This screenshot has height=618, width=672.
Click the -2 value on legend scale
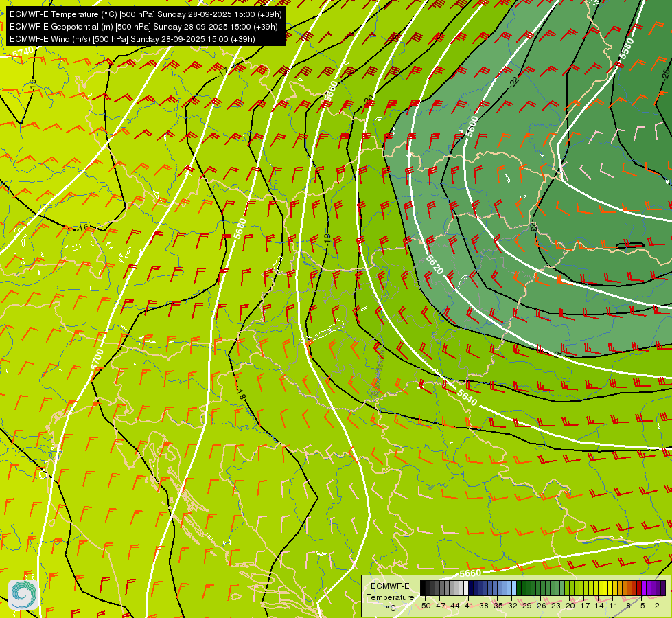pos(656,606)
